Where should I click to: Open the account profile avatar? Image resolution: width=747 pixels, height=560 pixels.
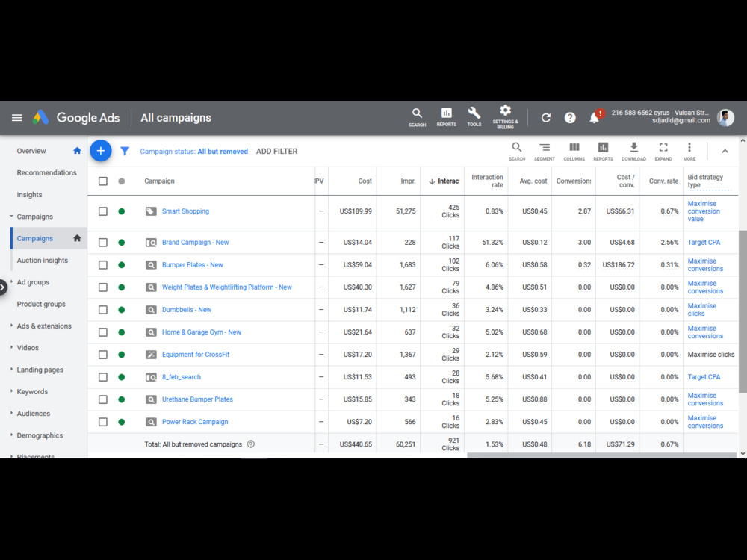(725, 118)
